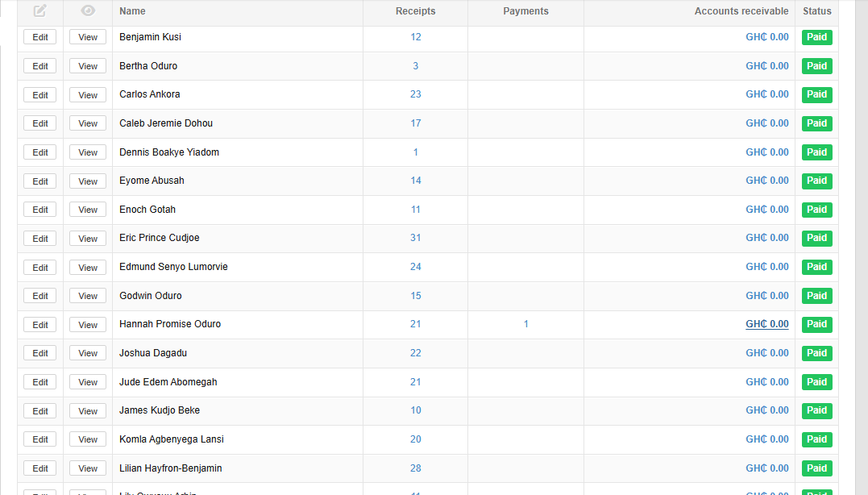Open Jude Edem Abomegah's 21 receipts
Screen dimensions: 868x495
416,382
